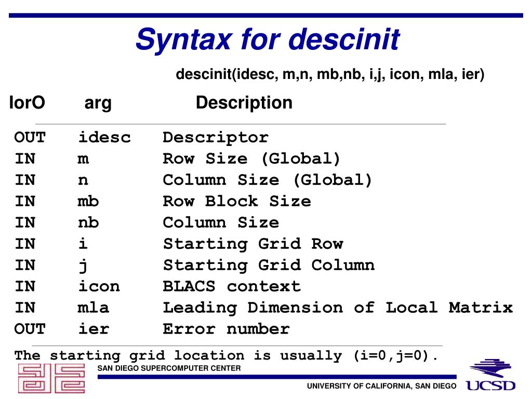Select the 'mb' argument name
This screenshot has width=532, height=399.
click(88, 201)
